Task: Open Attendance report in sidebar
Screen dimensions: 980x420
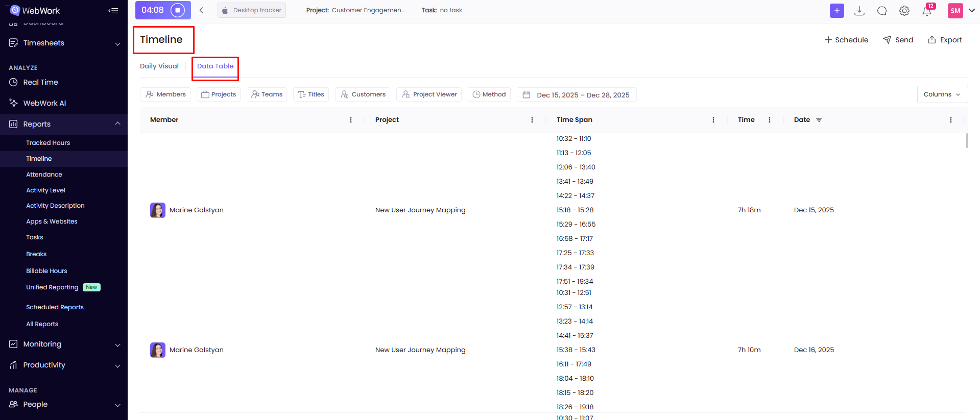Action: click(x=44, y=175)
